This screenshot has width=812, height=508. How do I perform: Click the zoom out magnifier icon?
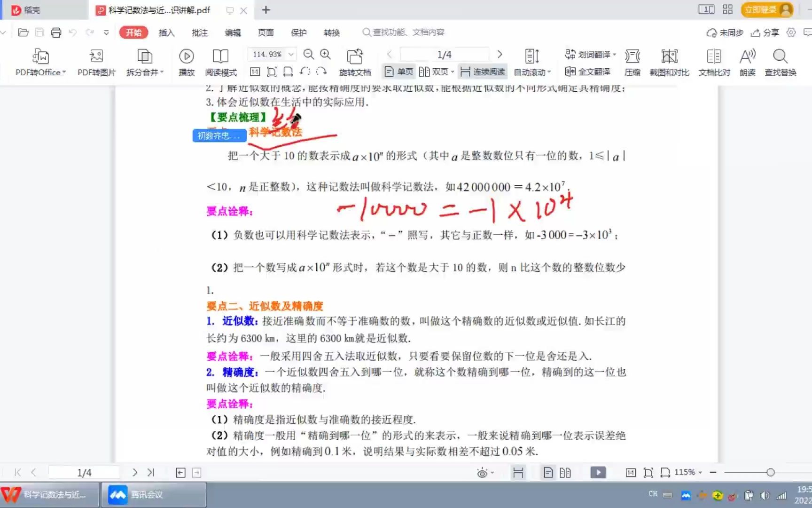(309, 54)
